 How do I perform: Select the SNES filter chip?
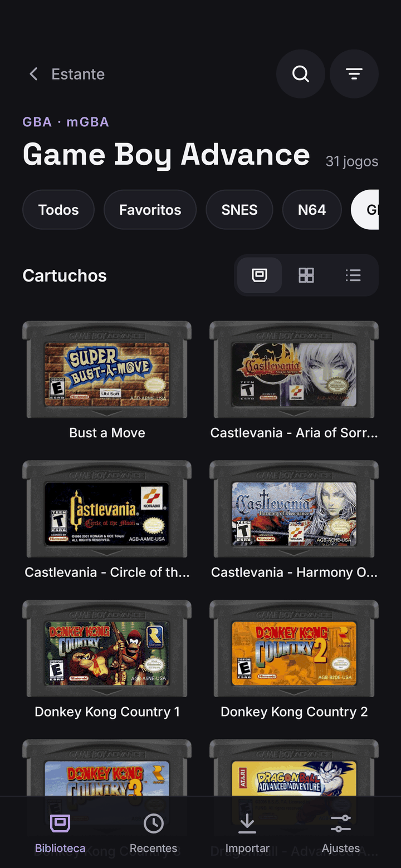coord(239,210)
